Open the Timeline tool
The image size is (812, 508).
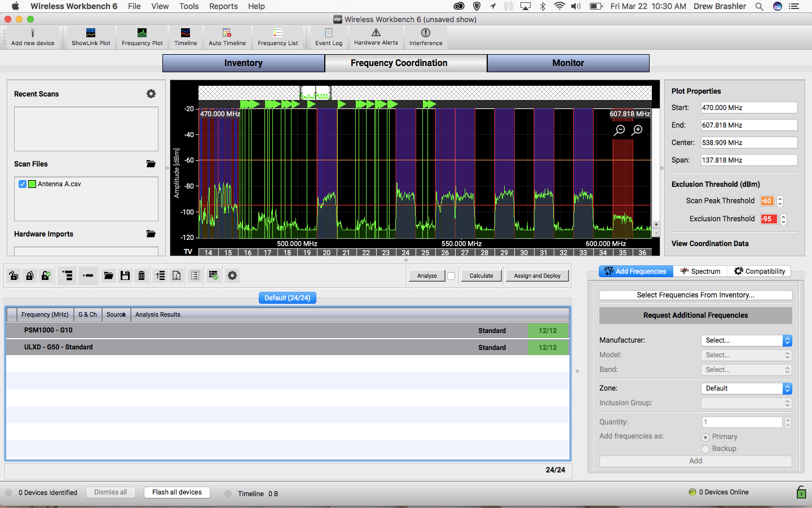(x=186, y=37)
